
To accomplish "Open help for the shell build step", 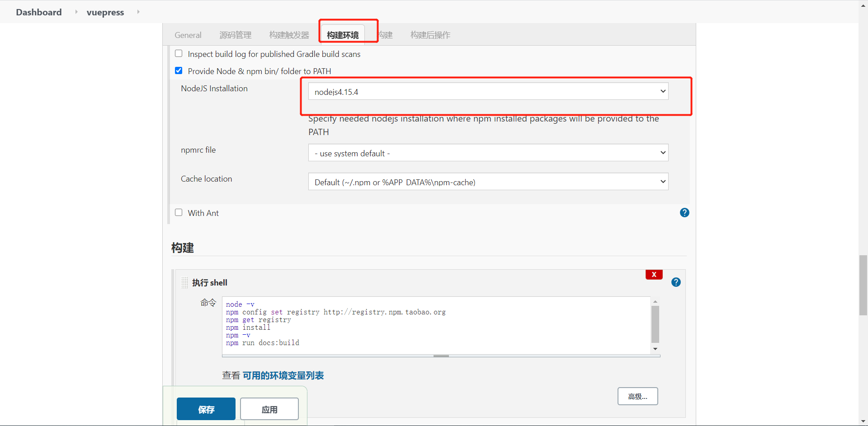I will [676, 282].
